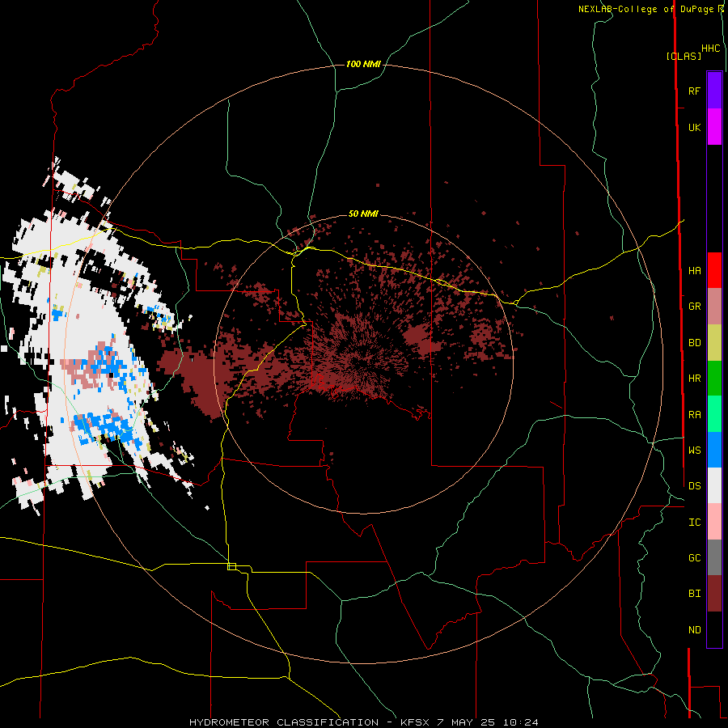Click the IC legend label
This screenshot has width=728, height=728.
(x=694, y=523)
